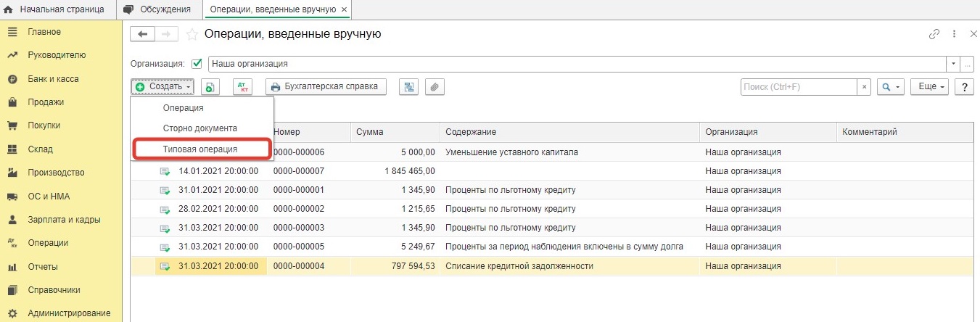980x322 pixels.
Task: Expand the Создать dropdown button
Action: tap(162, 87)
